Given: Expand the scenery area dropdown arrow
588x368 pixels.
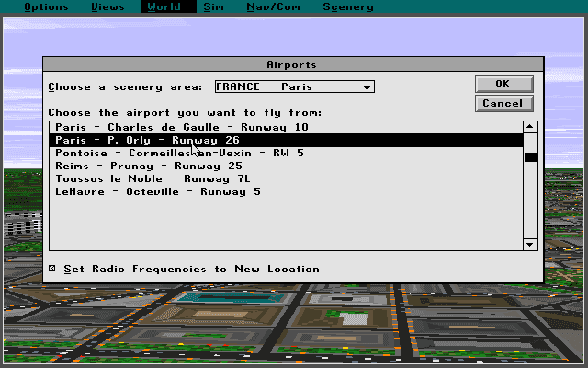Looking at the screenshot, I should coord(367,87).
